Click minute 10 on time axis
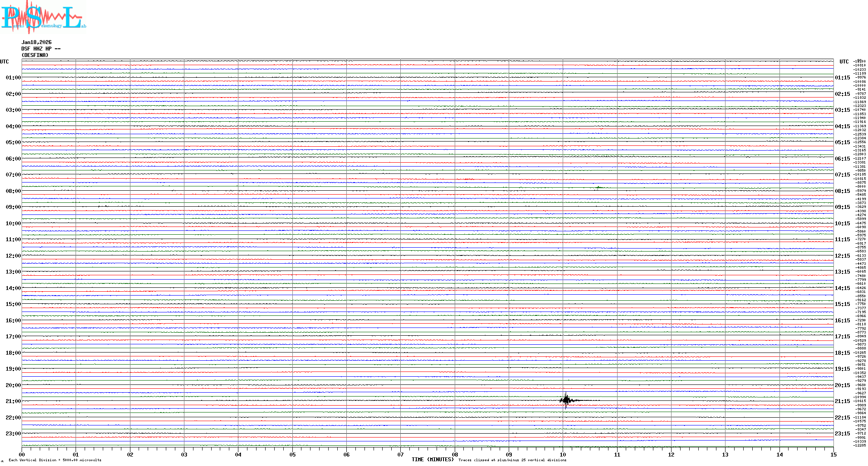The width and height of the screenshot is (868, 466). coord(563,454)
